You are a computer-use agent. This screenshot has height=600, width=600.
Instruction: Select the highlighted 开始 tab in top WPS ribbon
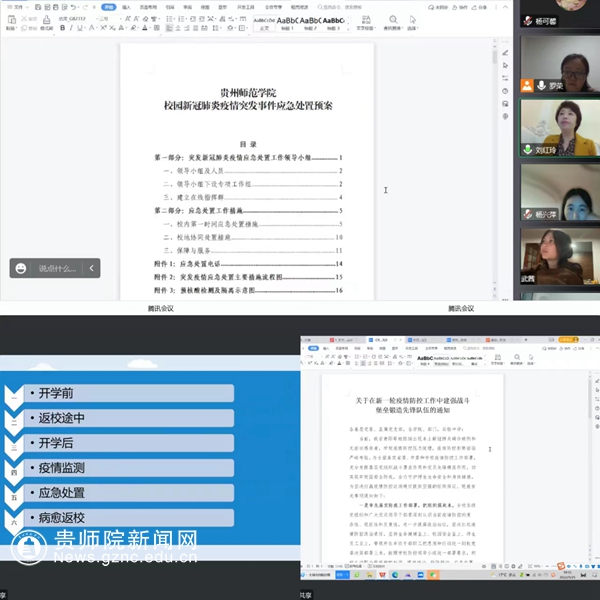pyautogui.click(x=108, y=6)
